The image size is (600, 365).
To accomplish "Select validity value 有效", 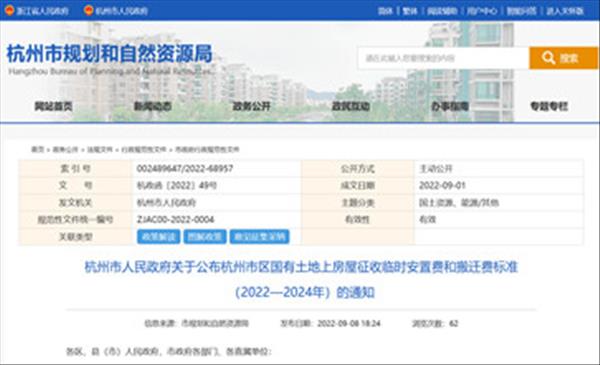I will click(427, 220).
